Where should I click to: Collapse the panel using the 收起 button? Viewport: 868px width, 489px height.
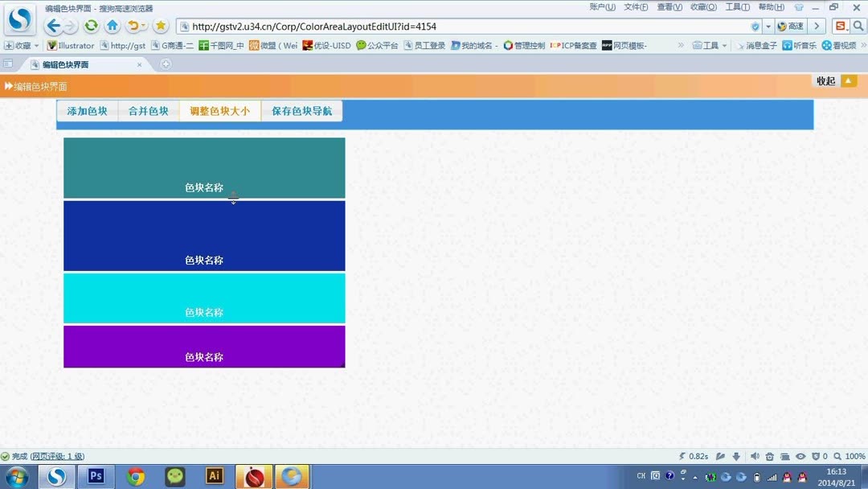825,81
